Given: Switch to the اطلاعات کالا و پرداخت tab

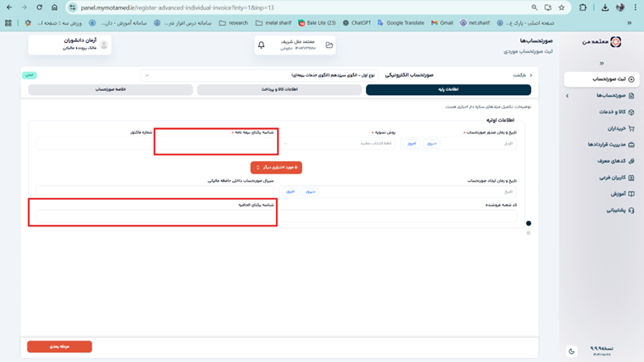Looking at the screenshot, I should tap(278, 89).
